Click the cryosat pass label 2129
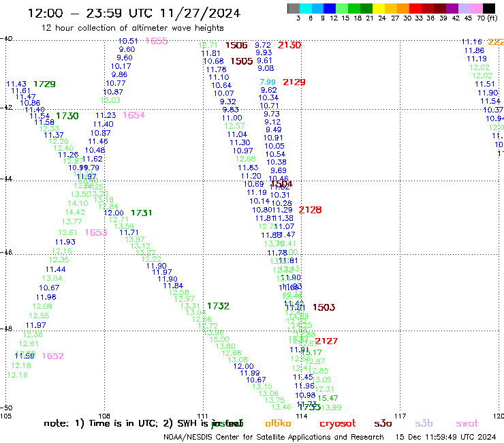The width and height of the screenshot is (504, 443). (294, 82)
